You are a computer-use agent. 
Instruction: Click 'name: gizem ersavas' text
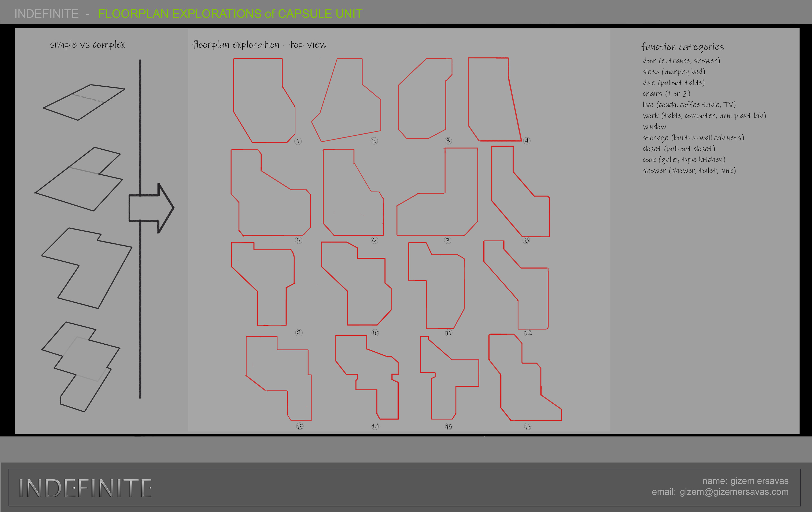click(745, 481)
